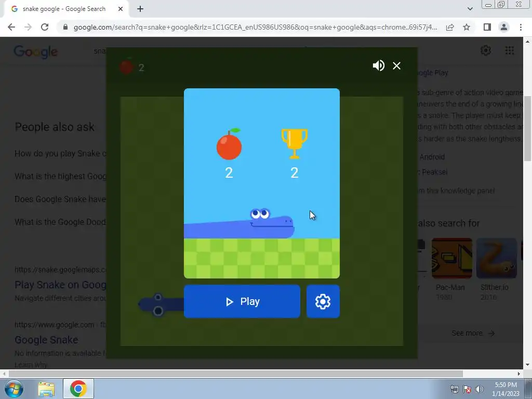532x399 pixels.
Task: Click the vertical page scrollbar thumb
Action: (527, 128)
